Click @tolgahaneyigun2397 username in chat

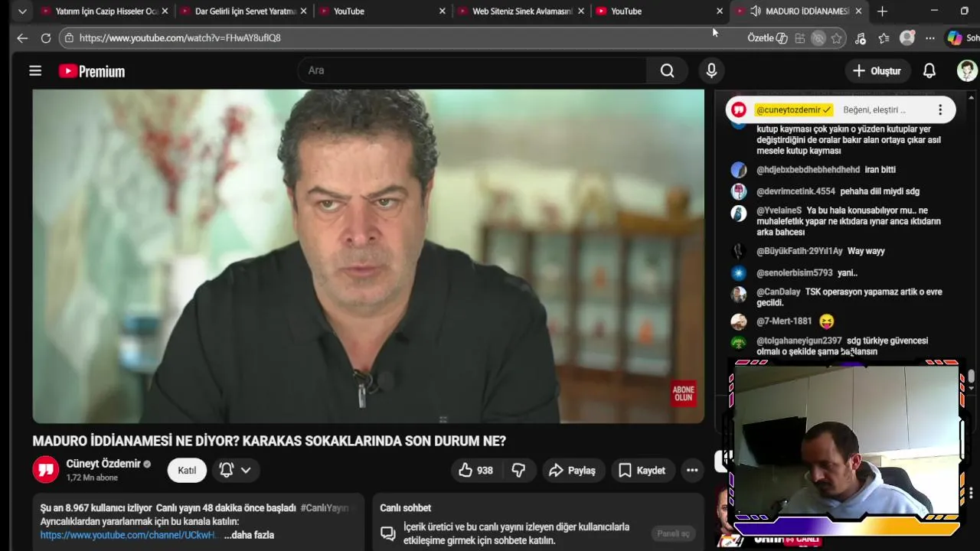[799, 341]
